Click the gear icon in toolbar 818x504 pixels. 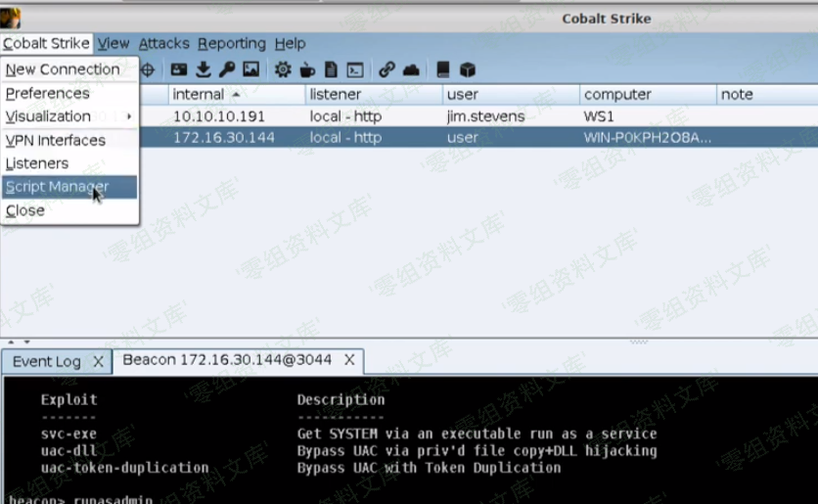(x=283, y=69)
